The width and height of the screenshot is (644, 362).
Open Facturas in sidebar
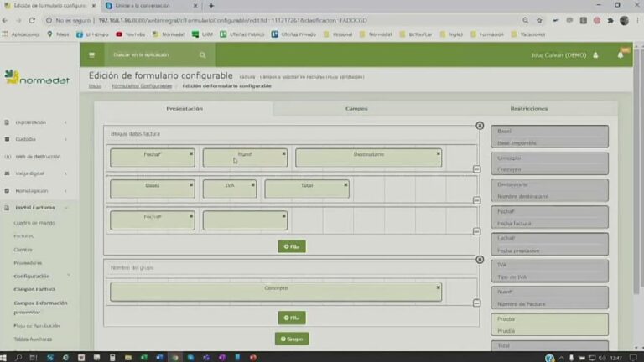23,236
